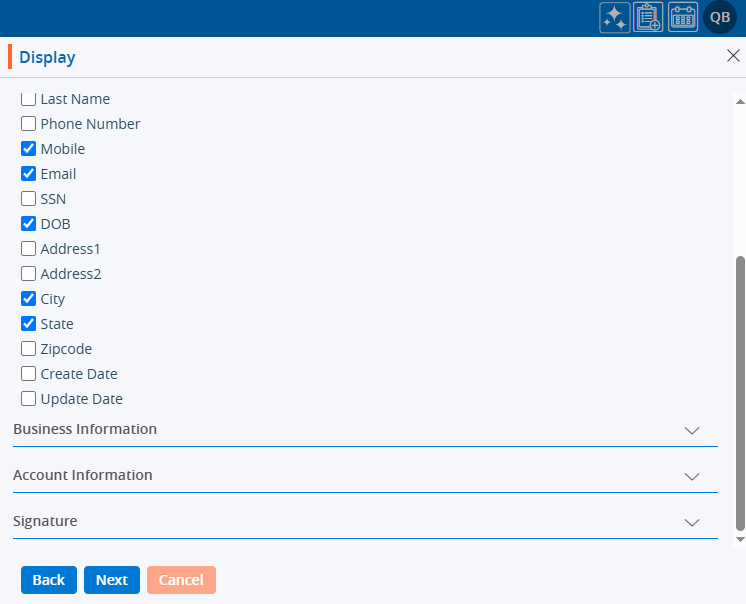The width and height of the screenshot is (746, 604).
Task: Uncheck the Mobile checkbox
Action: [29, 149]
